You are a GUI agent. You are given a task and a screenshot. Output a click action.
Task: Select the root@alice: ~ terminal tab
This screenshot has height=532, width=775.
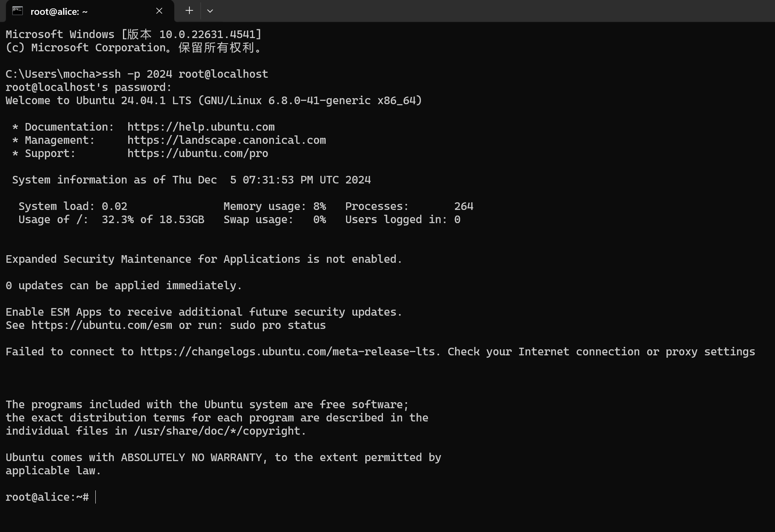pos(90,11)
